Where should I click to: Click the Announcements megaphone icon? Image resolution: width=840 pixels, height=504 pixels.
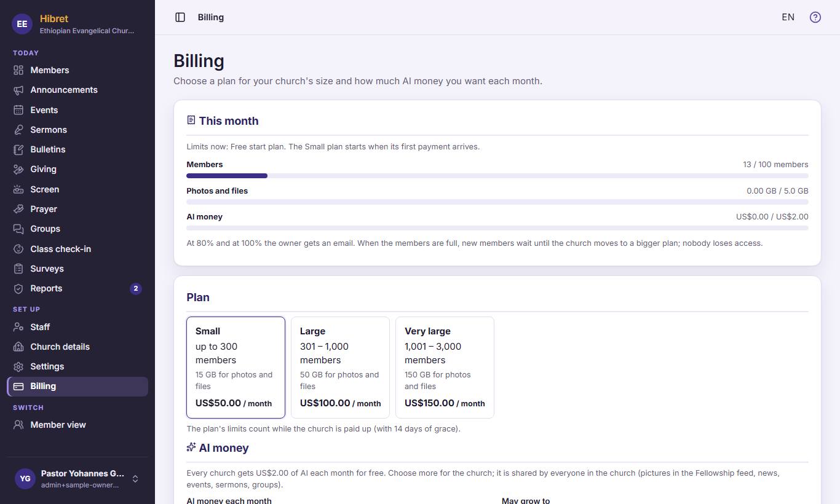18,90
